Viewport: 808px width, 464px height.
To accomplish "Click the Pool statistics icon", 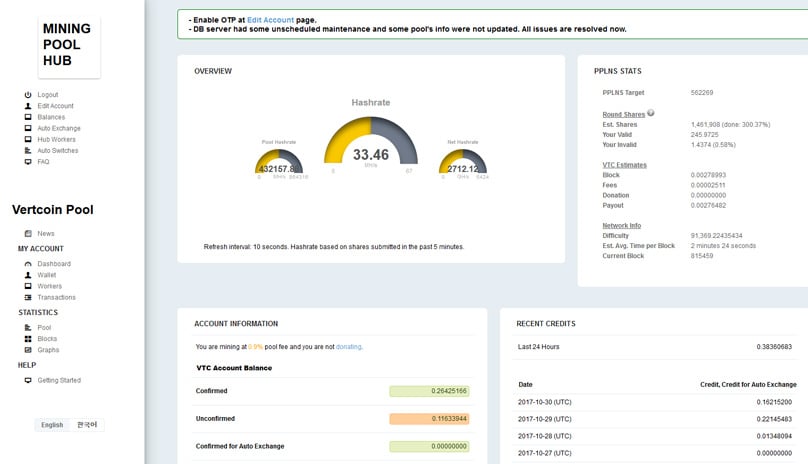I will (28, 327).
